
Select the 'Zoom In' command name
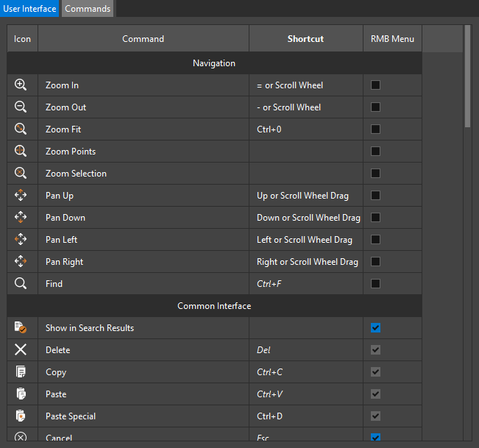(62, 85)
